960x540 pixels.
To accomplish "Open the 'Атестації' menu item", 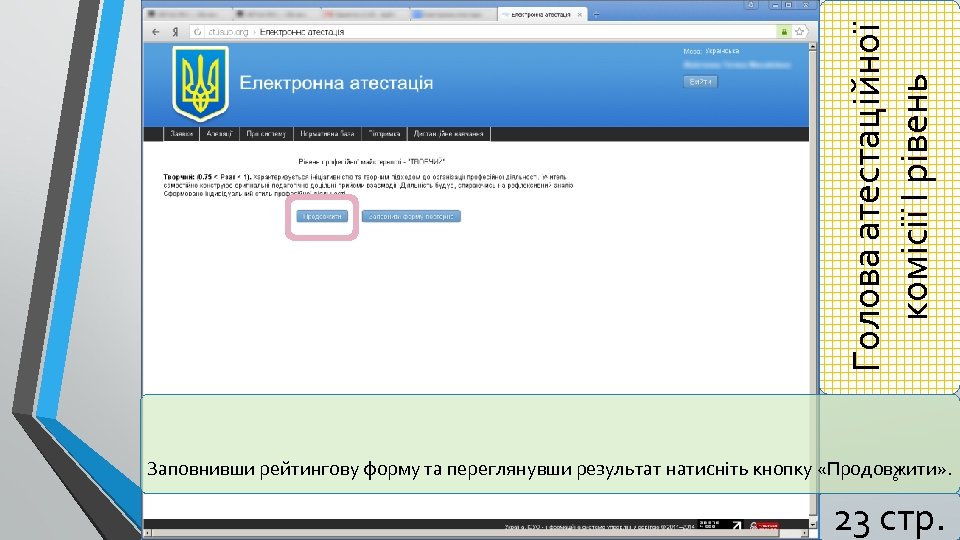I will point(219,133).
